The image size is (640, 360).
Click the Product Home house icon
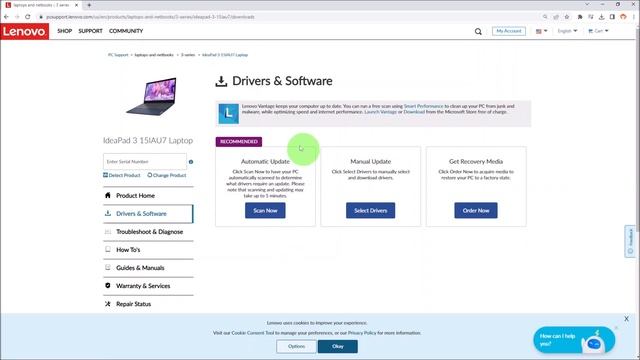pos(108,195)
